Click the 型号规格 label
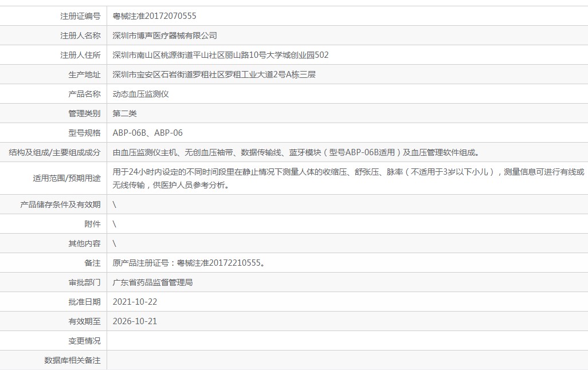 [84, 133]
